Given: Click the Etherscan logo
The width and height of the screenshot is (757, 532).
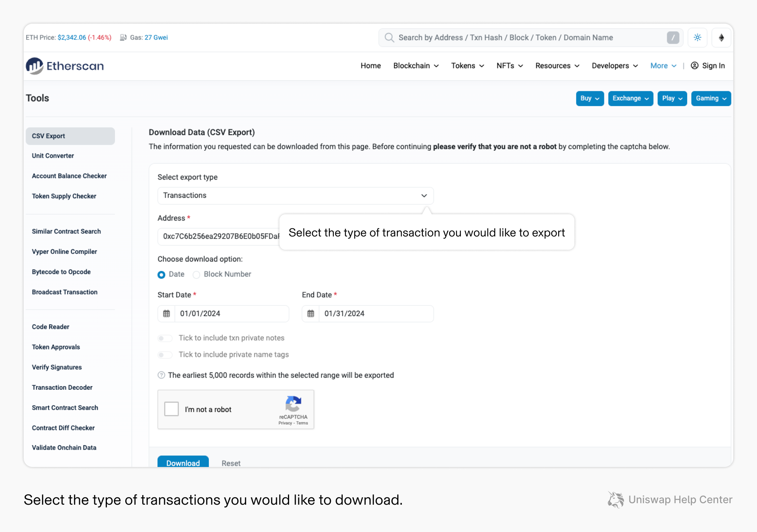Looking at the screenshot, I should tap(64, 66).
